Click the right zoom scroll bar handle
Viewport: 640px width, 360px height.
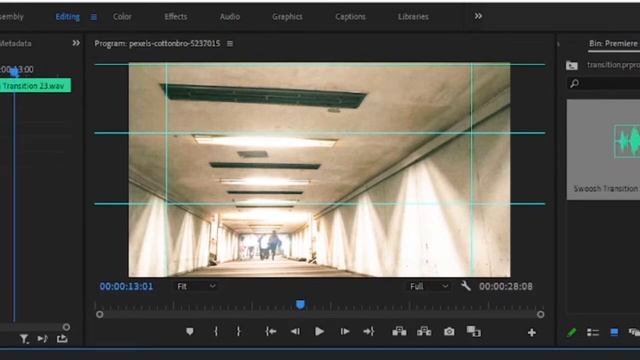[541, 314]
